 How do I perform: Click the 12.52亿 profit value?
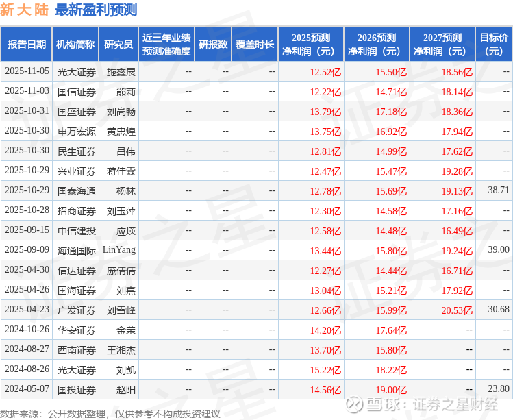click(325, 72)
